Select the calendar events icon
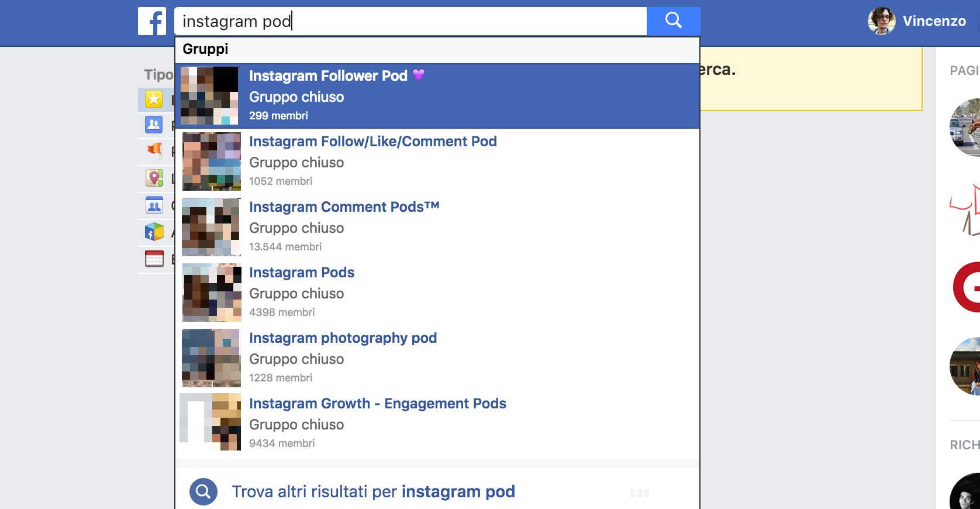The height and width of the screenshot is (509, 980). point(154,258)
